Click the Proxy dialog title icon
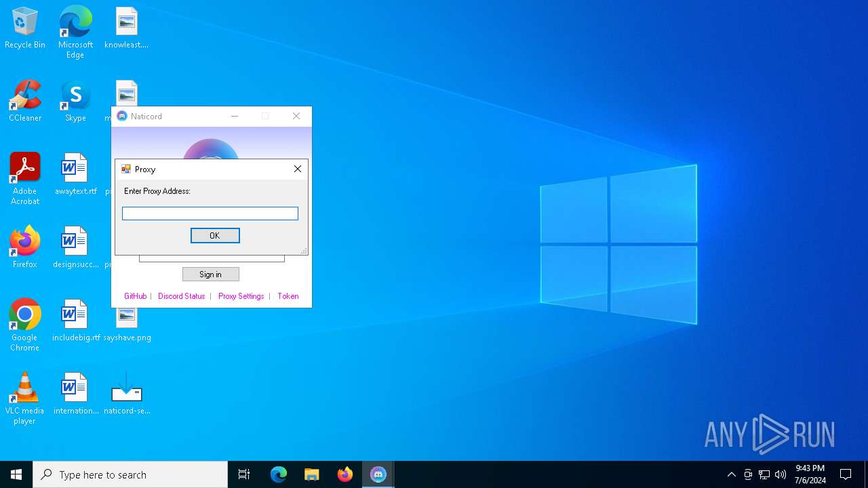The image size is (868, 488). click(125, 169)
